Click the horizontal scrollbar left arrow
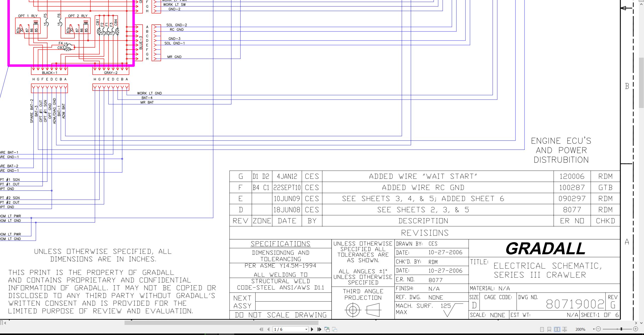This screenshot has width=644, height=335. point(5,323)
